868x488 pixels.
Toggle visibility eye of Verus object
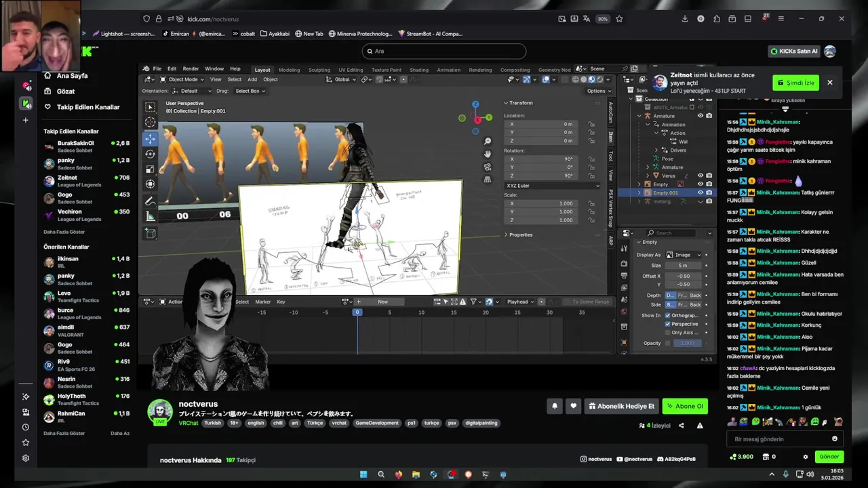tap(701, 176)
